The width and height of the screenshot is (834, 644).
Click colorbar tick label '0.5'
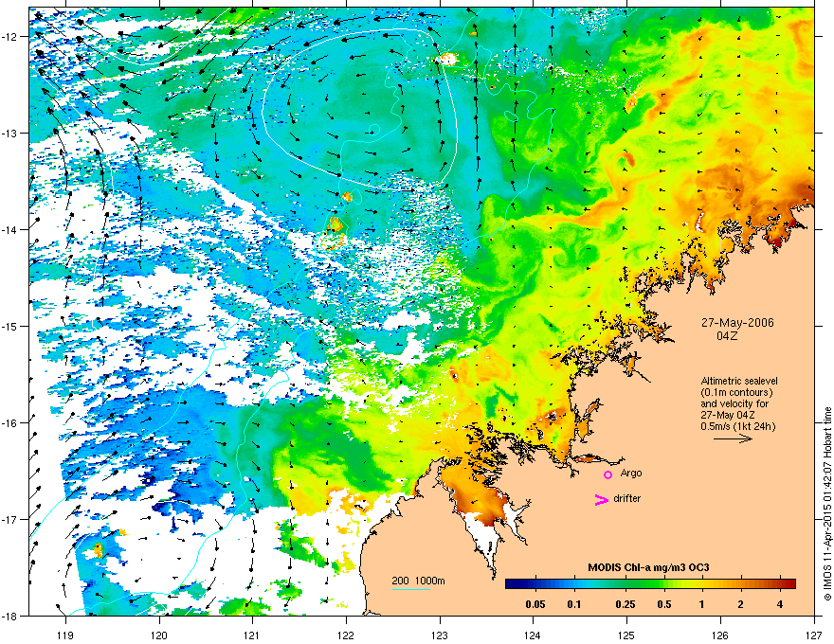click(664, 604)
